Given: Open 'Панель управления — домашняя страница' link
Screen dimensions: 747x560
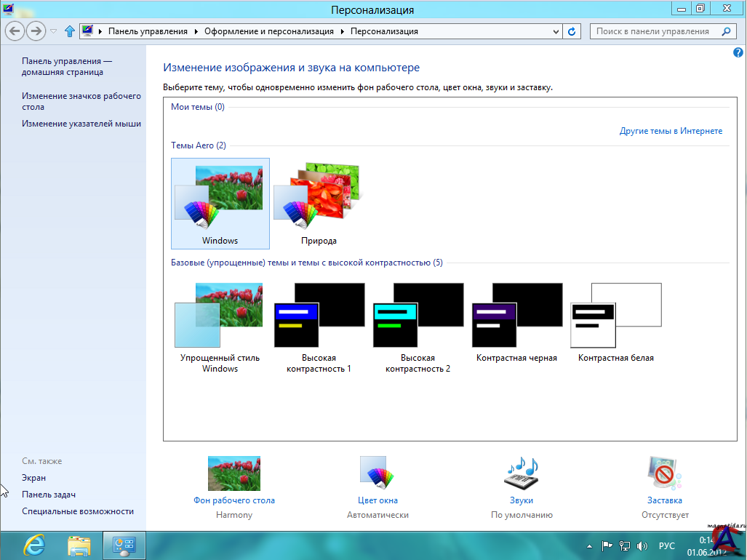Looking at the screenshot, I should pyautogui.click(x=67, y=67).
